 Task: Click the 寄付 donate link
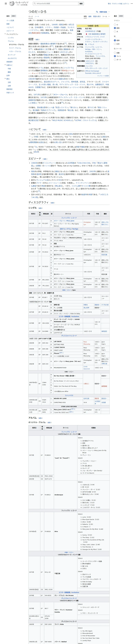pyautogui.click(x=109, y=4)
